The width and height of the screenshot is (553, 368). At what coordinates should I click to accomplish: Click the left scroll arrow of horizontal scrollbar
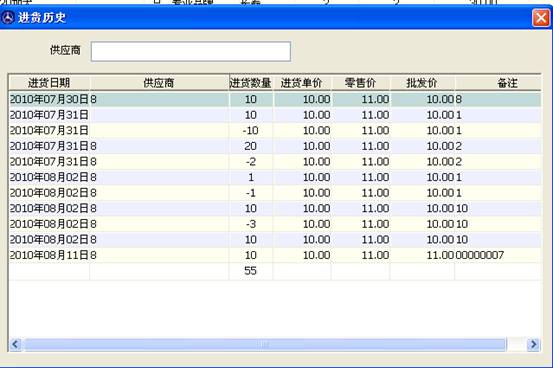[15, 344]
